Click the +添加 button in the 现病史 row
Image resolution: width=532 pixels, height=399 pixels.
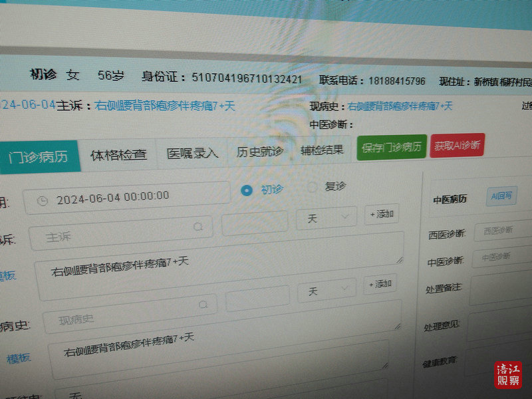[382, 284]
